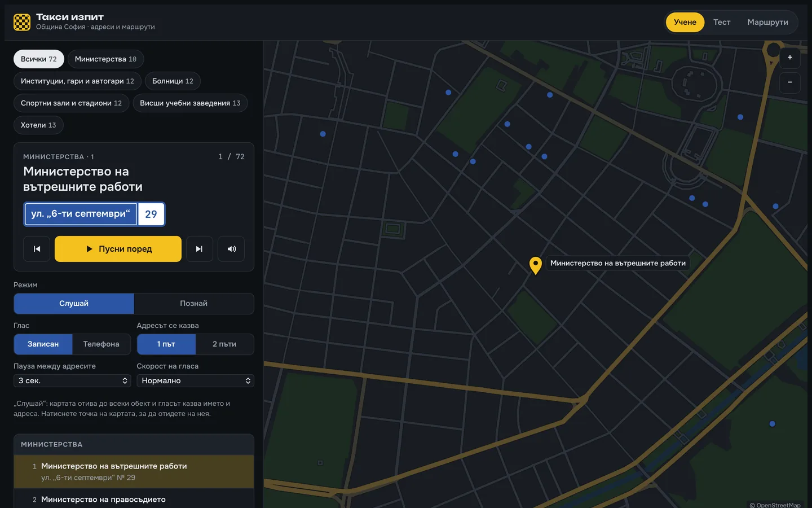Click the taxi checkerboard logo icon
Screen dimensions: 812x508
22,22
